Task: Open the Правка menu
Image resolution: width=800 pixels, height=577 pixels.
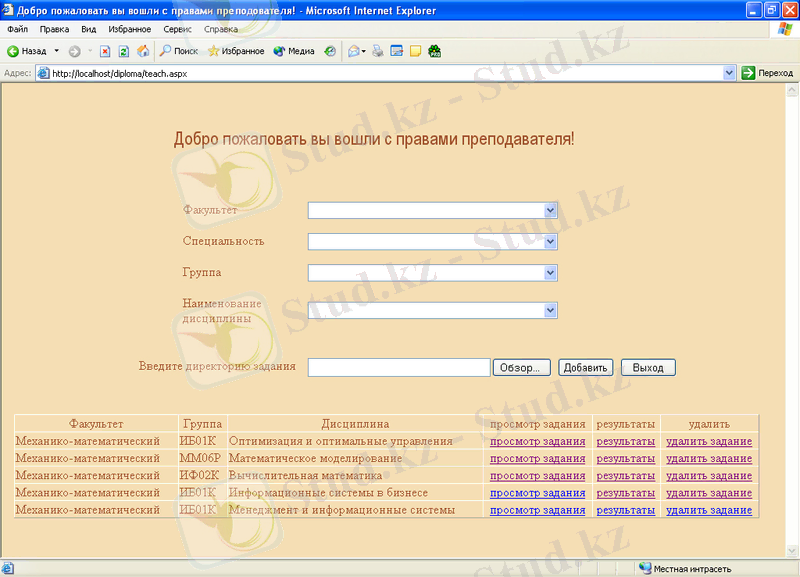Action: tap(54, 29)
